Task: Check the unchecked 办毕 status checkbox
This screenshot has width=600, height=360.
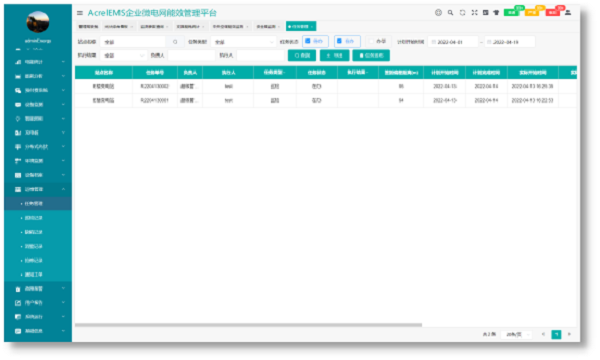Action: (371, 41)
